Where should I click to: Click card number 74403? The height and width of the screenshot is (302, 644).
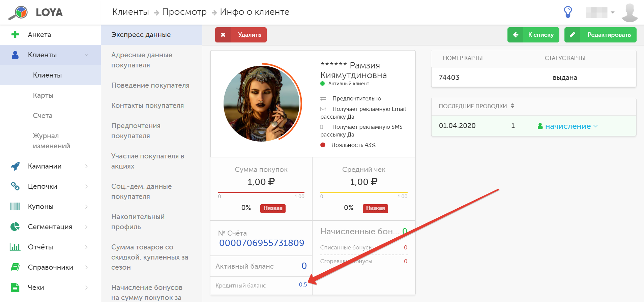click(x=449, y=78)
